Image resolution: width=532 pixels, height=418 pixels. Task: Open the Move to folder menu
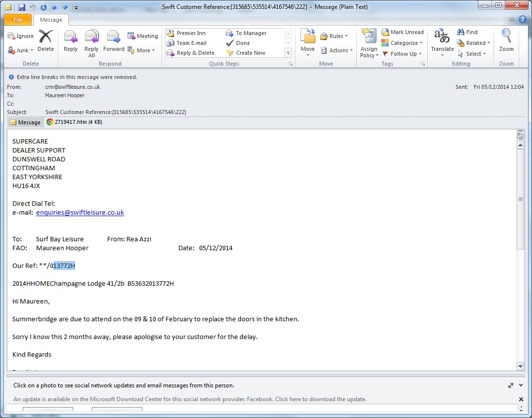[308, 42]
